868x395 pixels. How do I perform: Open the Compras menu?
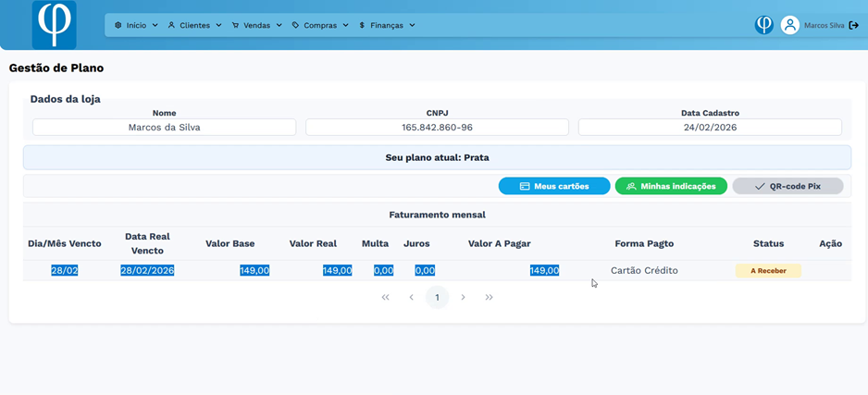pyautogui.click(x=319, y=25)
